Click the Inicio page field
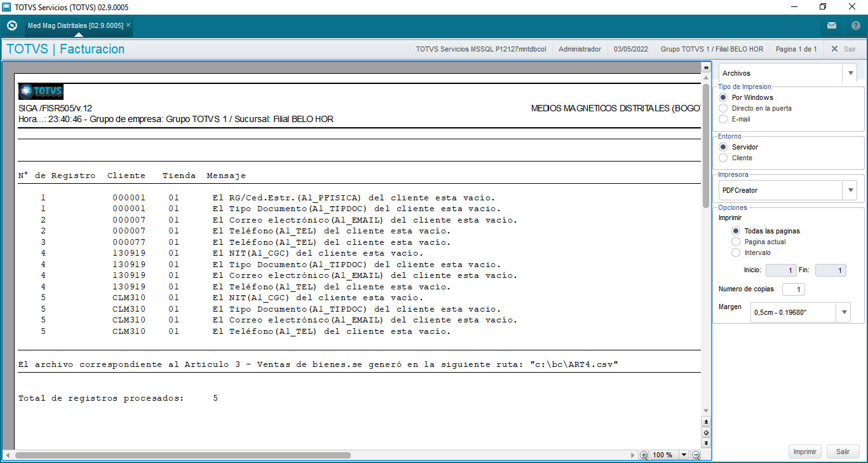The image size is (868, 463). coord(781,270)
